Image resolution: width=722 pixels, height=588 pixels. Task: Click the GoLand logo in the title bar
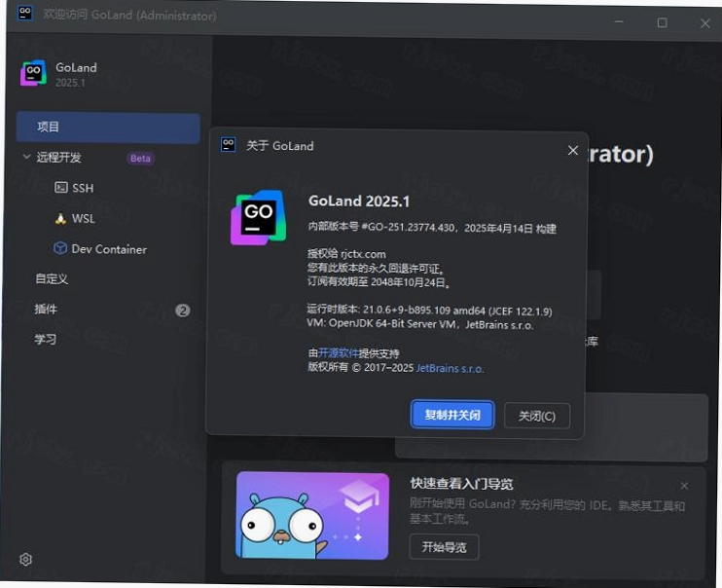(x=25, y=13)
